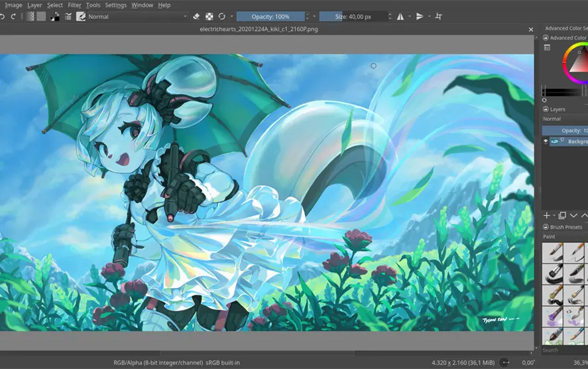Toggle the eraser mode icon
588x369 pixels.
[196, 17]
